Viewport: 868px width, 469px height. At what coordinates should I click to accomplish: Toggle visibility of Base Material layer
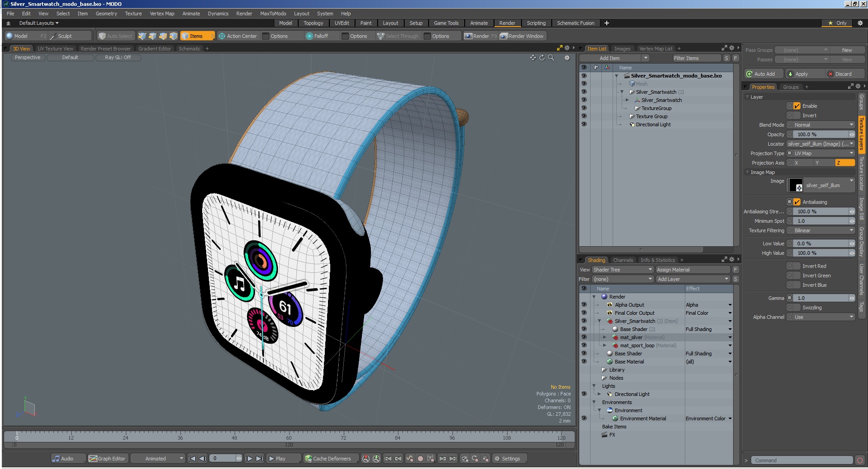tap(584, 362)
